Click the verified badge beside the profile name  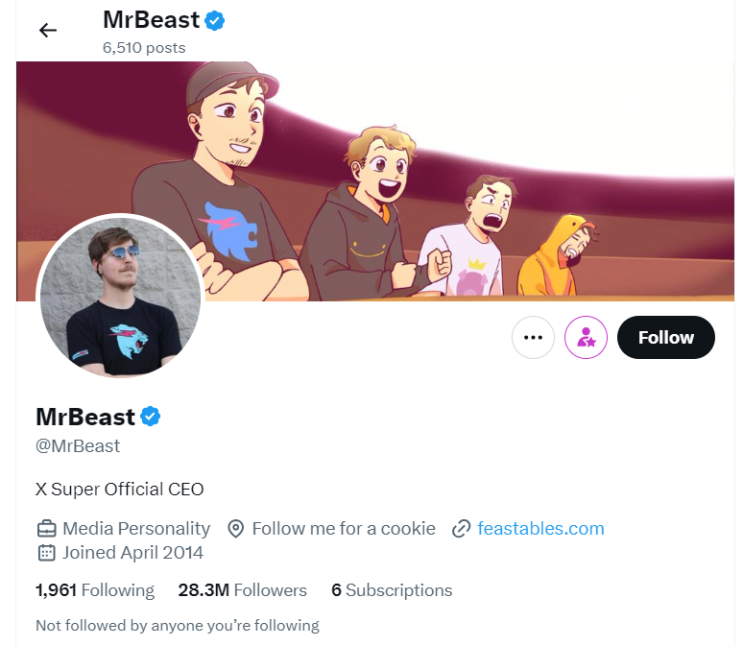pyautogui.click(x=151, y=416)
